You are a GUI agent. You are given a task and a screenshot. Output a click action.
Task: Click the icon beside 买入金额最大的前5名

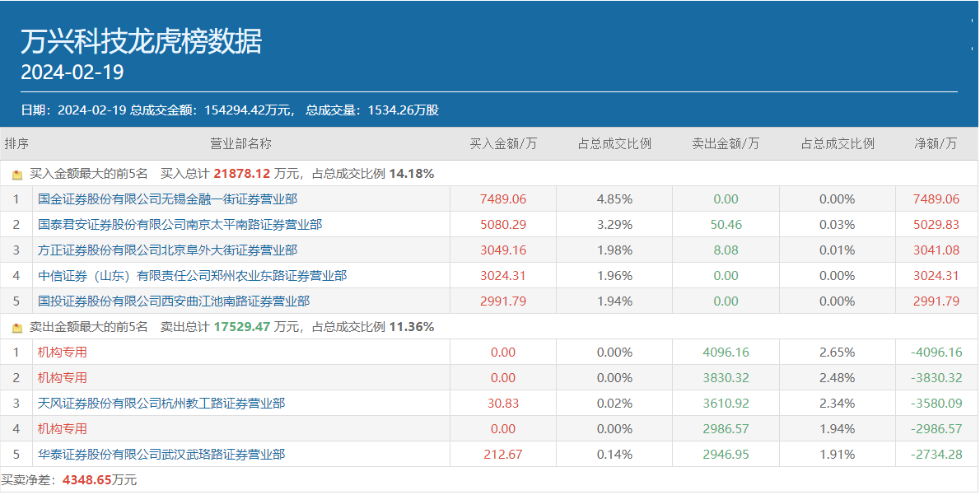click(x=17, y=175)
